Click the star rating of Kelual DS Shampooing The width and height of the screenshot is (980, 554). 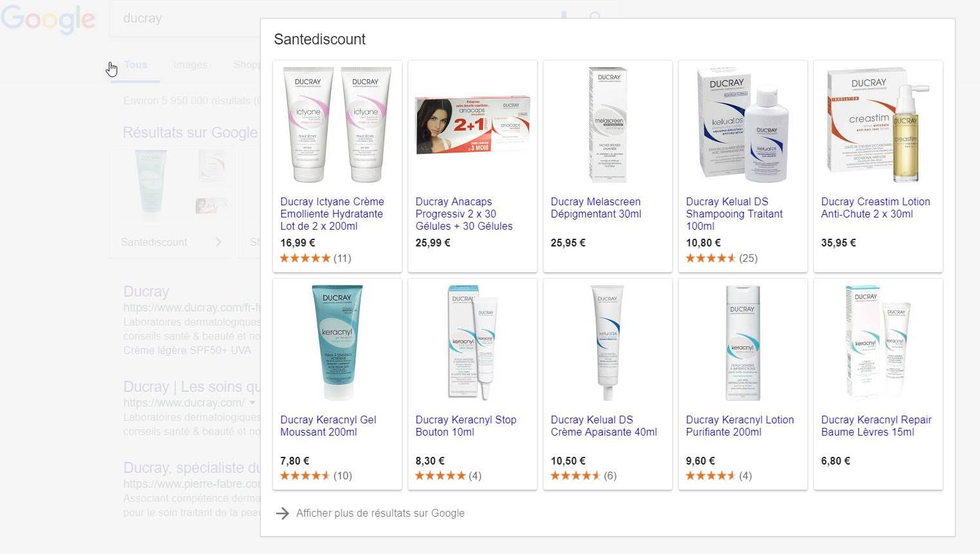pyautogui.click(x=711, y=258)
